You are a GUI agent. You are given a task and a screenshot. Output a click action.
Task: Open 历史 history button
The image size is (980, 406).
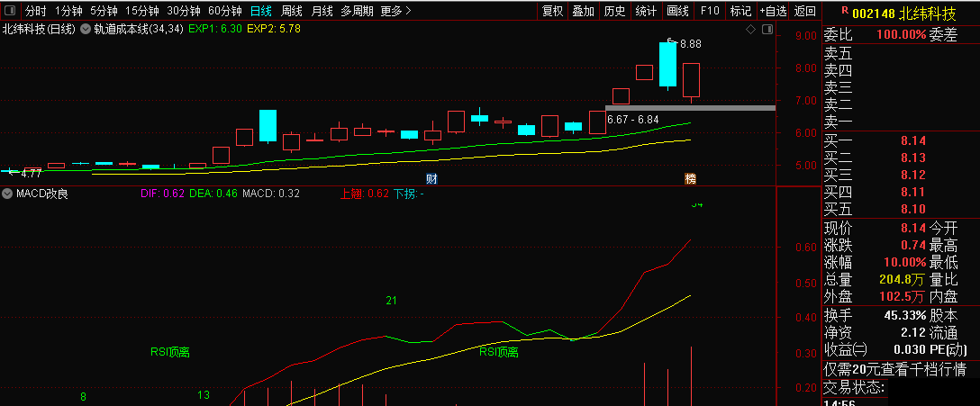[614, 11]
